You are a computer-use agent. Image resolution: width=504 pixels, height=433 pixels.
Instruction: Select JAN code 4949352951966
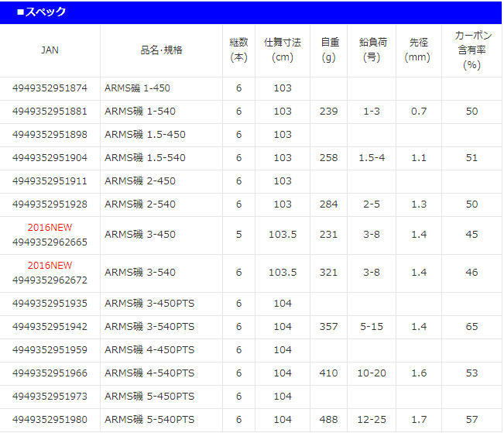(x=50, y=373)
